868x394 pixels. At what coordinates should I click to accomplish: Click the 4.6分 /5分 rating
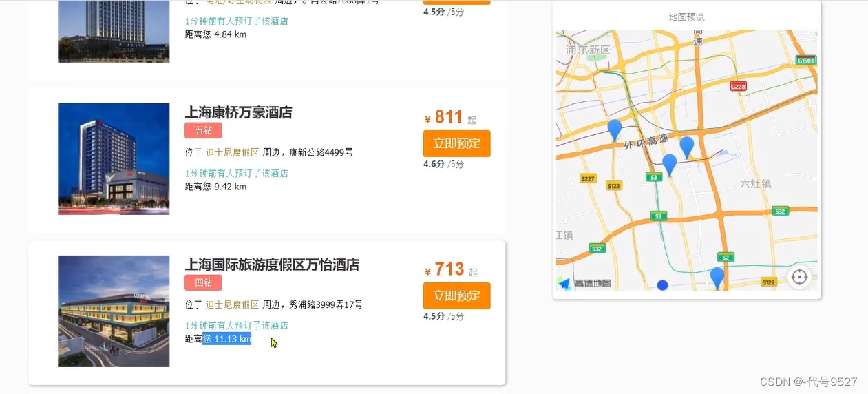(x=444, y=164)
